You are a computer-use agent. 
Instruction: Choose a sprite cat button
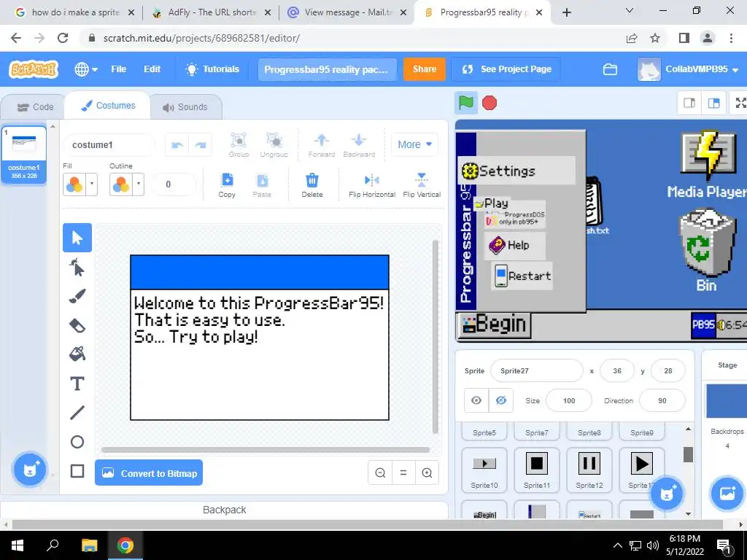click(667, 494)
